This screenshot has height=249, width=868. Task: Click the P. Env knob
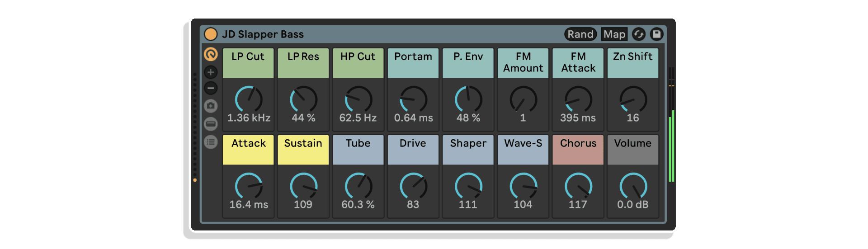(x=468, y=99)
